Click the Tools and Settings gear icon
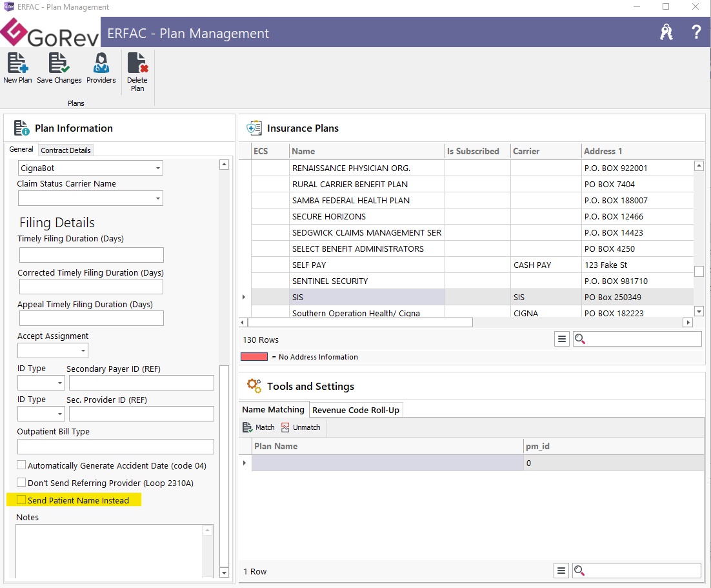711x588 pixels. pyautogui.click(x=254, y=386)
